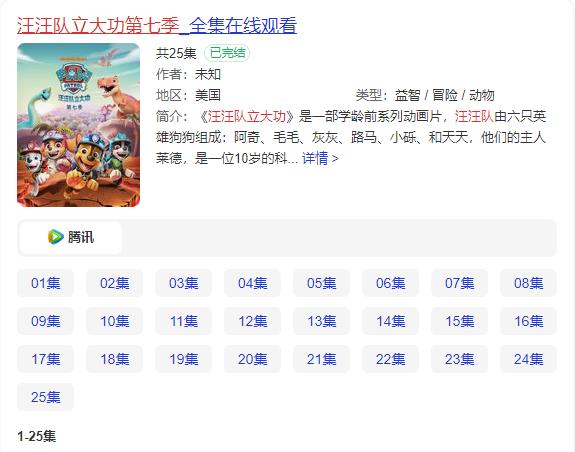
Task: Open episode 08集
Action: click(528, 283)
